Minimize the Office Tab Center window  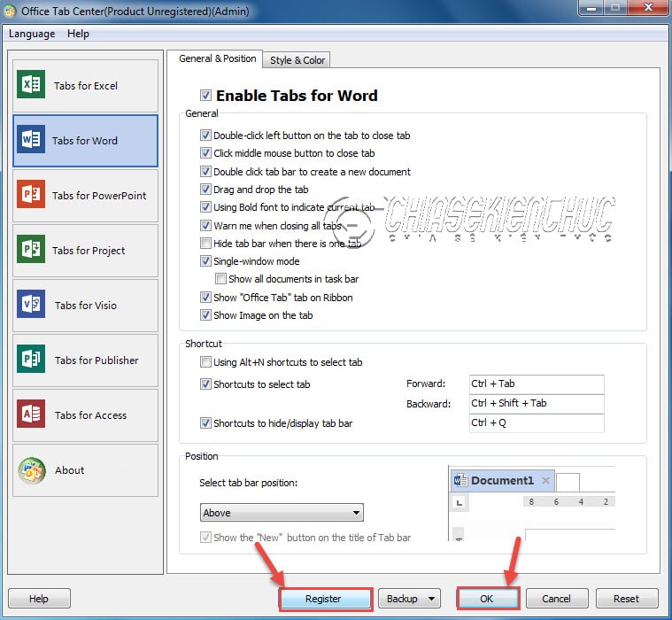point(591,7)
